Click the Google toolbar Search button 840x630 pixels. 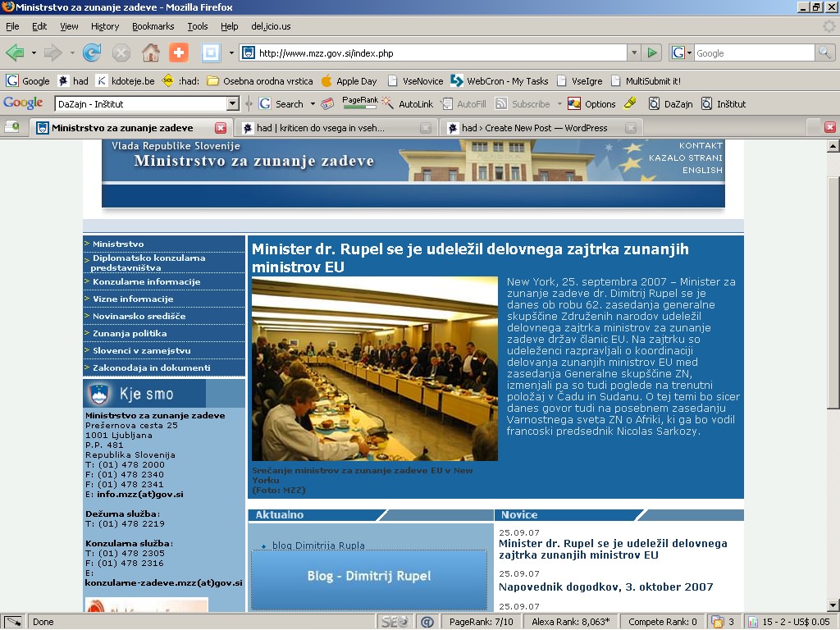(x=282, y=104)
